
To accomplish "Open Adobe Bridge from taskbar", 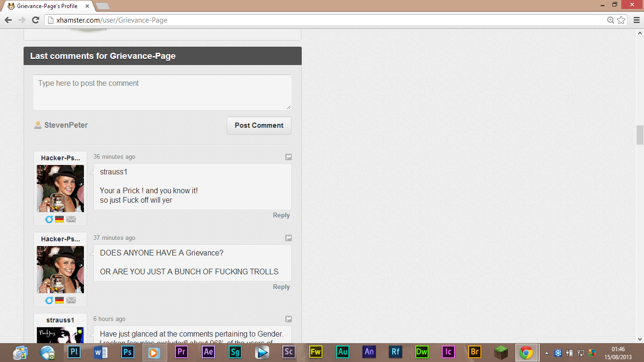I will pos(475,352).
